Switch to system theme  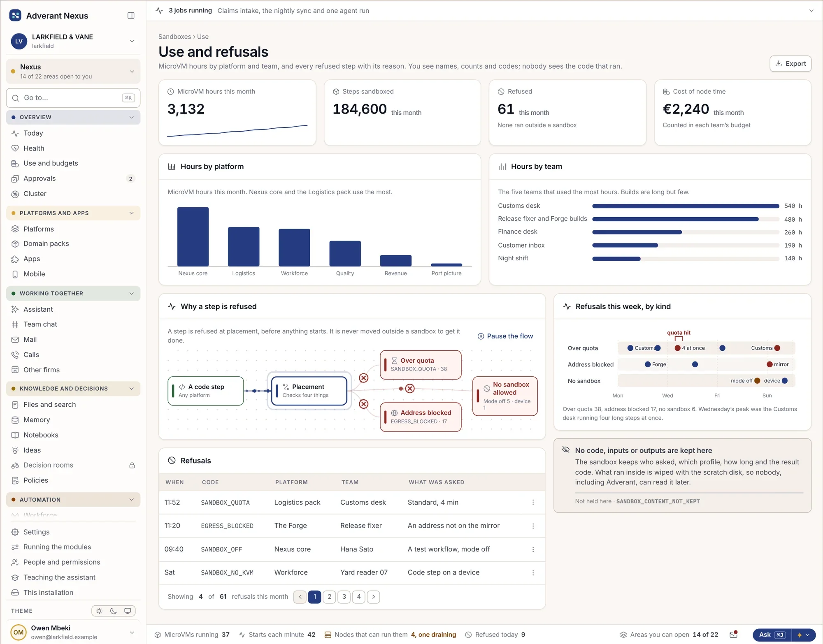tap(128, 611)
